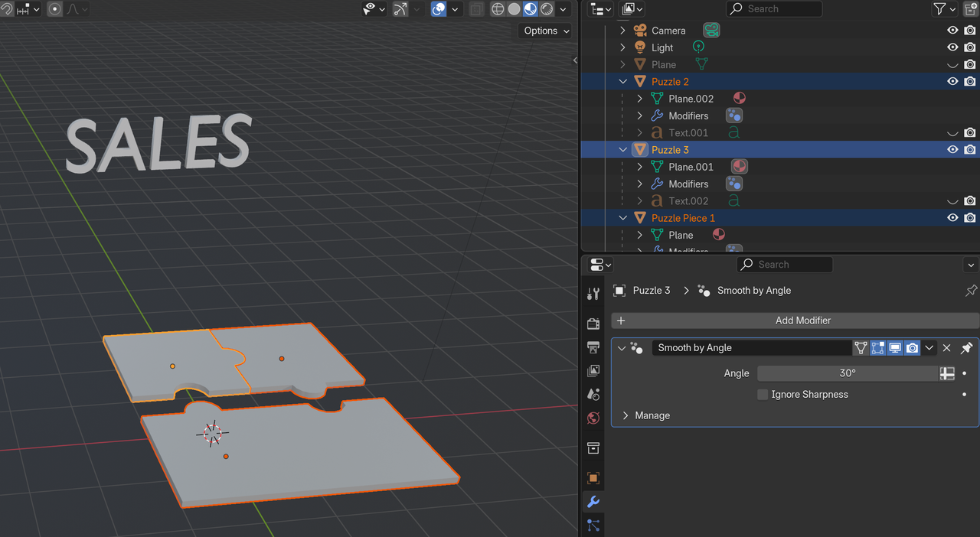980x537 pixels.
Task: Open the Particles properties tab
Action: 593,526
